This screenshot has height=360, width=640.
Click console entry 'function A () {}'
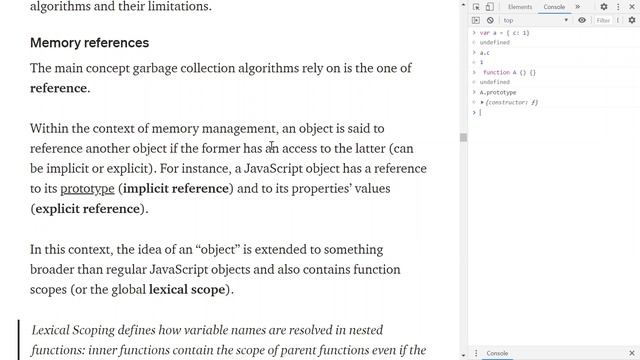(509, 72)
